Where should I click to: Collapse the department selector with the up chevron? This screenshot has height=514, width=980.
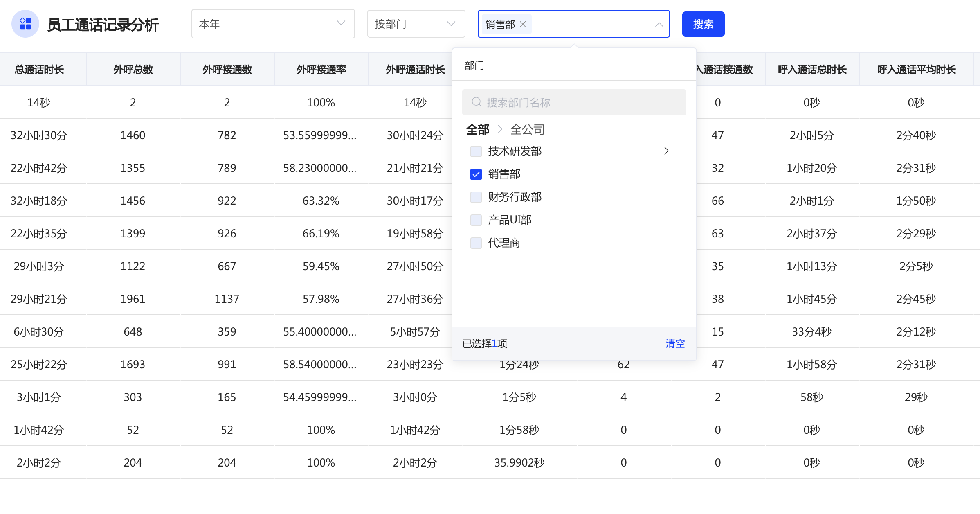(659, 25)
